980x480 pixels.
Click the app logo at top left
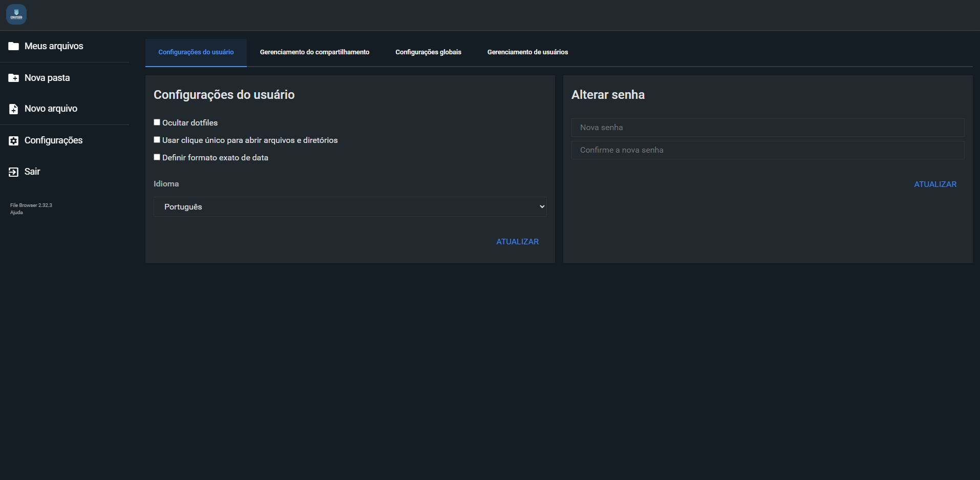(16, 14)
